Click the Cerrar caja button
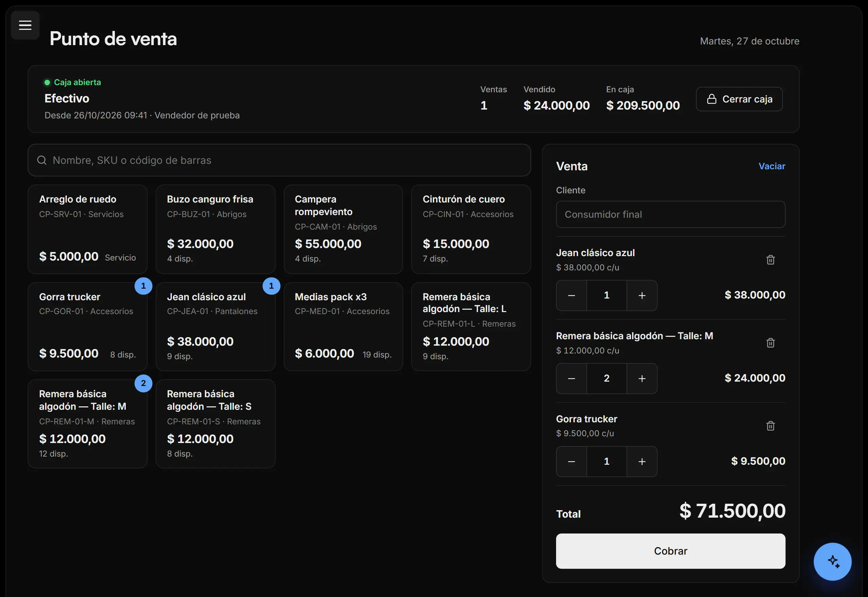The height and width of the screenshot is (597, 868). (x=739, y=99)
